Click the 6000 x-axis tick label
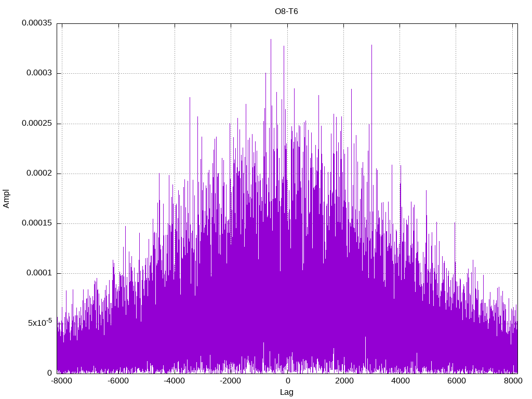Viewport: 532px width, 399px height. click(x=457, y=381)
